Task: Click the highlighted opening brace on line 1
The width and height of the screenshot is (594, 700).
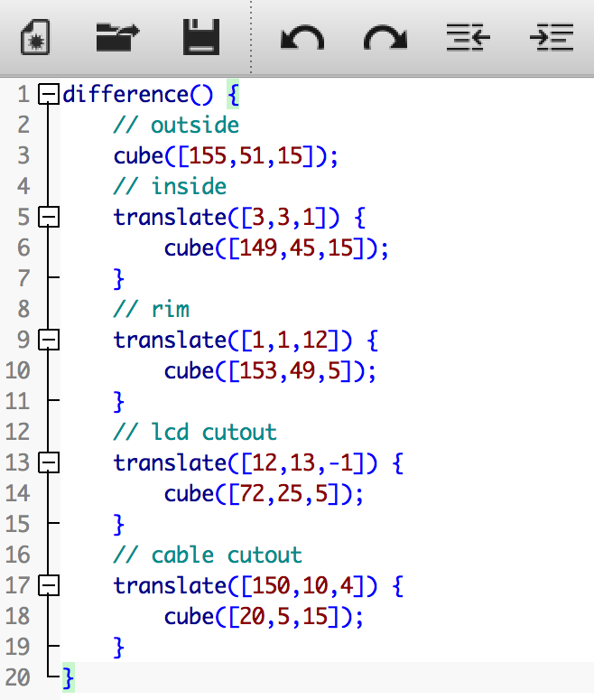Action: (x=233, y=94)
